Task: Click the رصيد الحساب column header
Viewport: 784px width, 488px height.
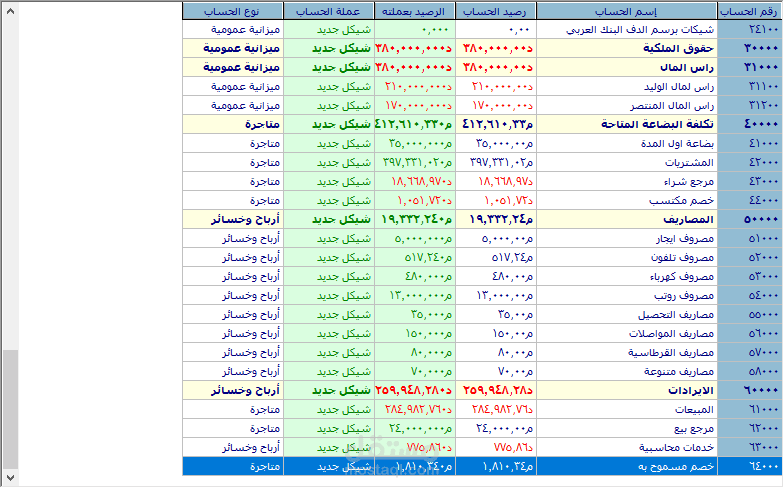Action: pos(496,11)
